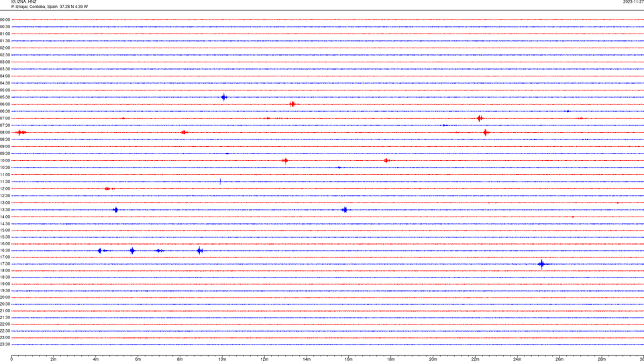Screen dimensions: 644x362
Task: Select the 00:00 trace time label
Action: pyautogui.click(x=5, y=19)
